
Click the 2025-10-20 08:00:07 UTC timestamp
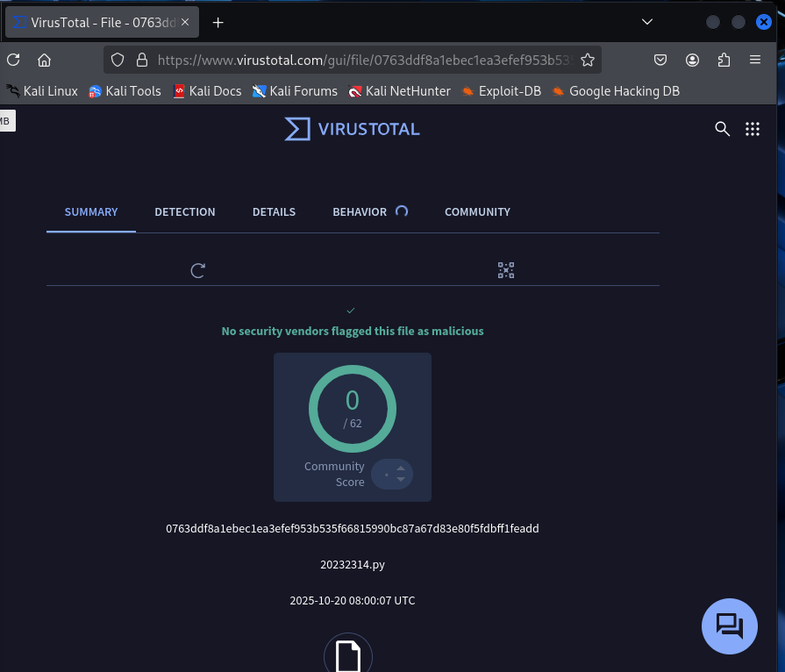[x=353, y=600]
